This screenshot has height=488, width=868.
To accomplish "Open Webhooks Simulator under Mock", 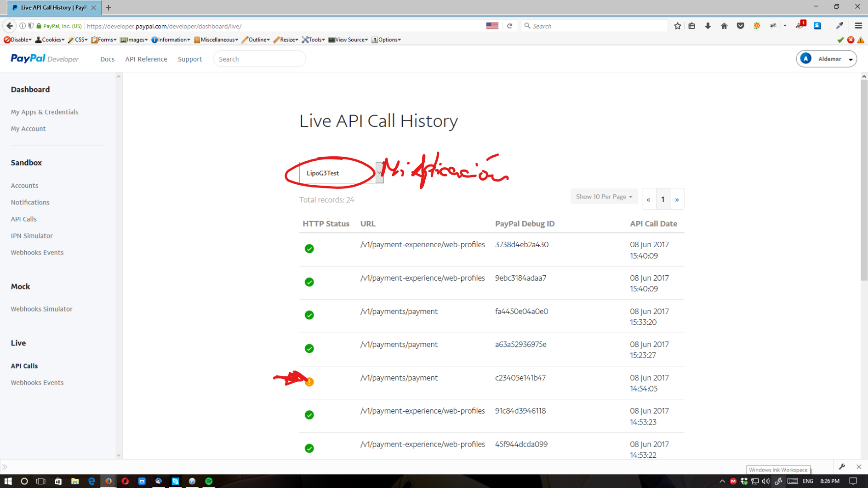I will tap(41, 309).
